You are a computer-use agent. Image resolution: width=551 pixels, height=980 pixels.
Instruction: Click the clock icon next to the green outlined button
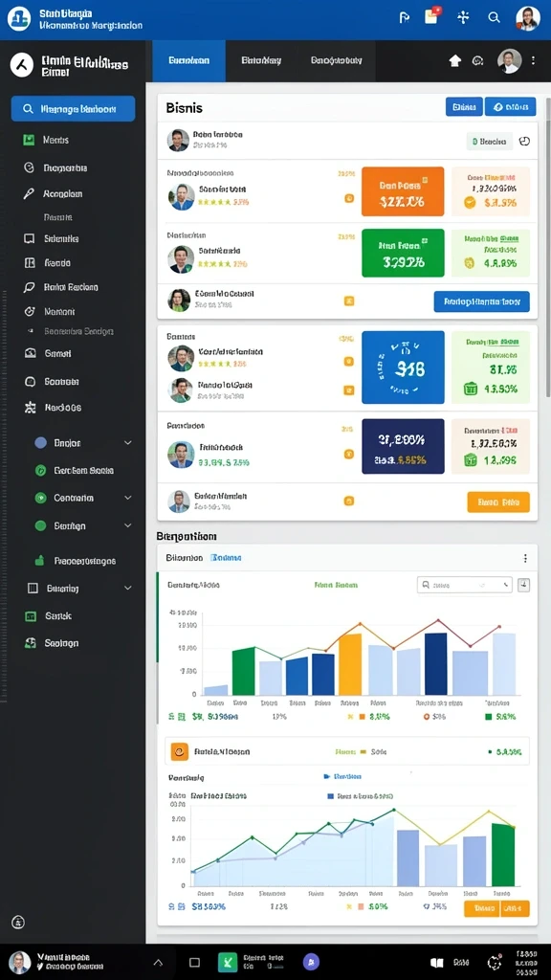[525, 142]
